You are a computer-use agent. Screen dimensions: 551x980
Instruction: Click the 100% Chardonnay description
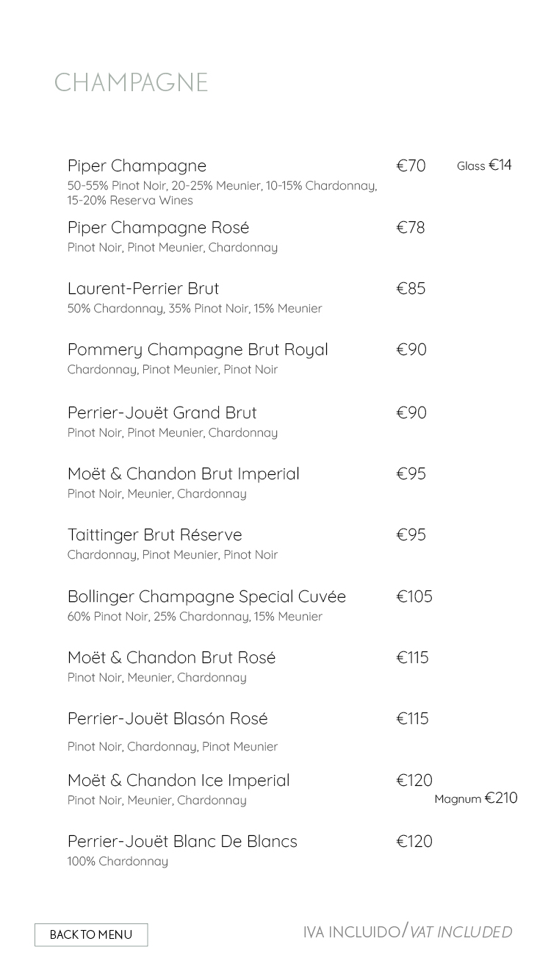pyautogui.click(x=118, y=861)
